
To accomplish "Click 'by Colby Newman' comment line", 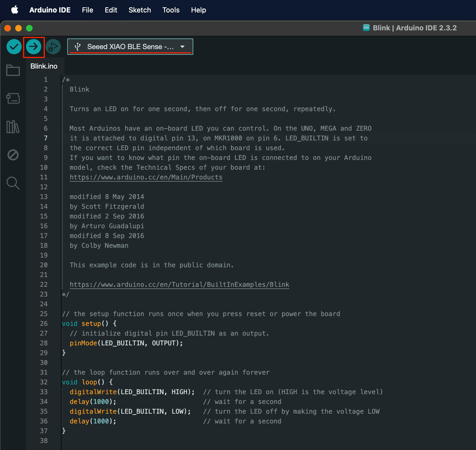I will click(99, 246).
